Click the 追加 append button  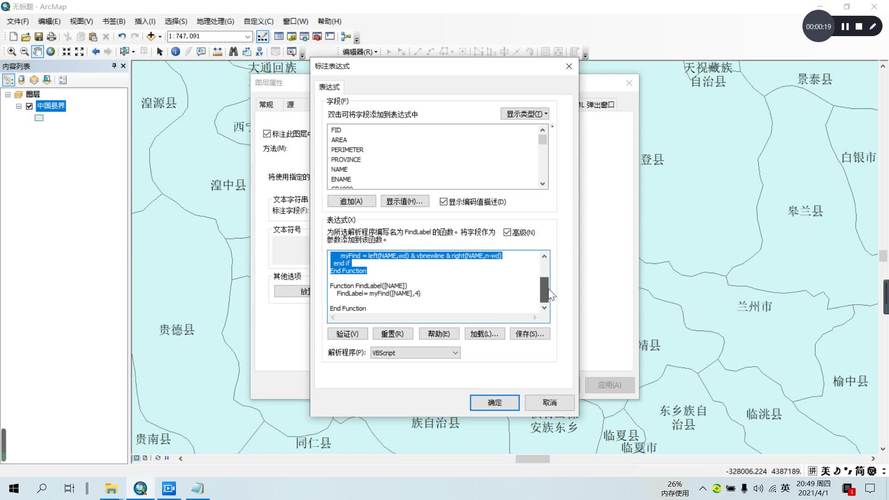(x=352, y=201)
